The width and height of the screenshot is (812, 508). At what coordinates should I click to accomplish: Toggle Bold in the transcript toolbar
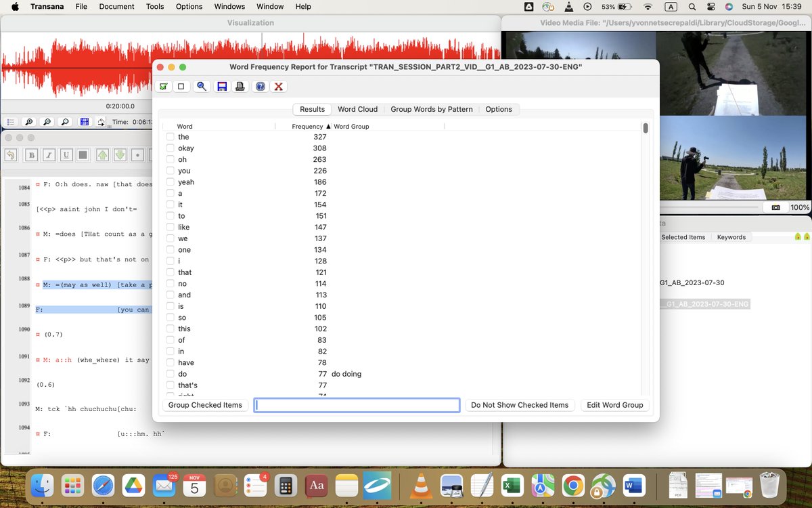click(31, 154)
